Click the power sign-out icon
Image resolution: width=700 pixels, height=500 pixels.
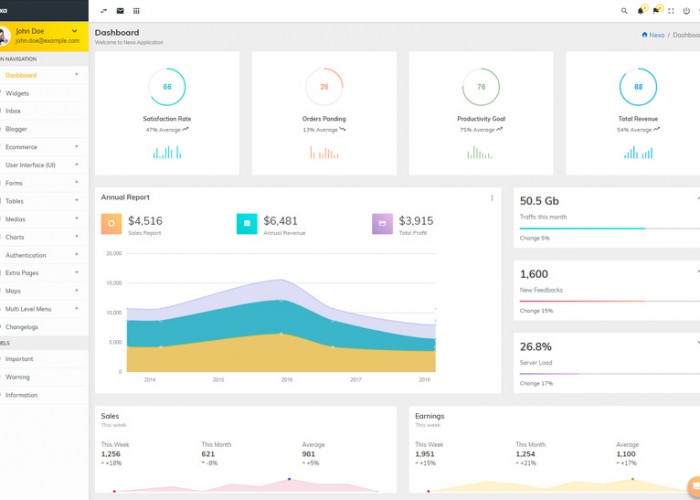(687, 11)
